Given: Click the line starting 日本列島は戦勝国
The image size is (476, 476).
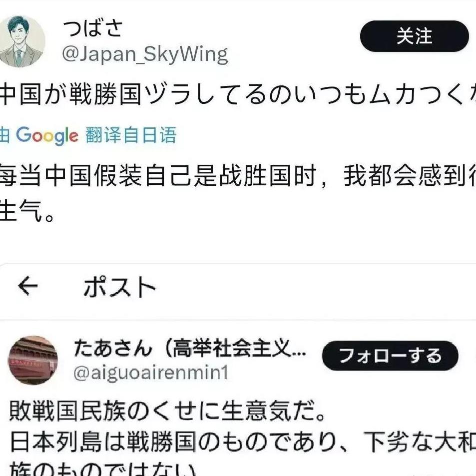Looking at the screenshot, I should tap(243, 442).
